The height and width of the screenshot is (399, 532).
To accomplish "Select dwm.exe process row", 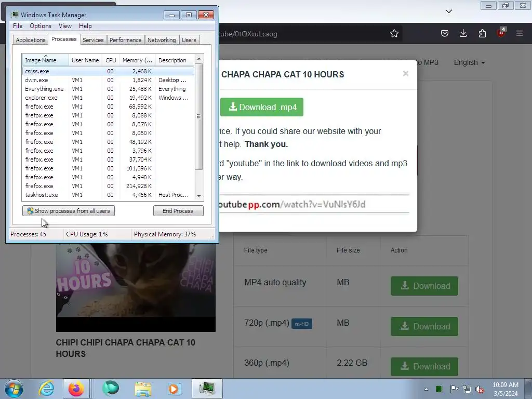I will pyautogui.click(x=108, y=80).
